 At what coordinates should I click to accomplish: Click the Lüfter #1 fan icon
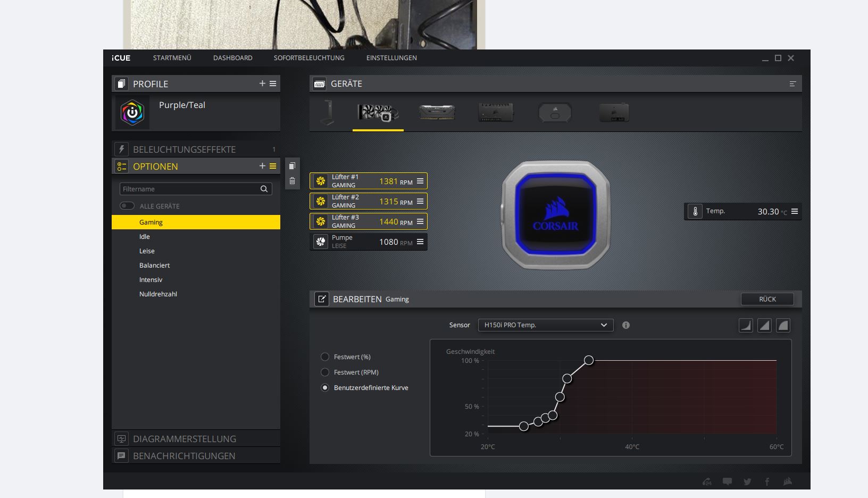click(321, 181)
